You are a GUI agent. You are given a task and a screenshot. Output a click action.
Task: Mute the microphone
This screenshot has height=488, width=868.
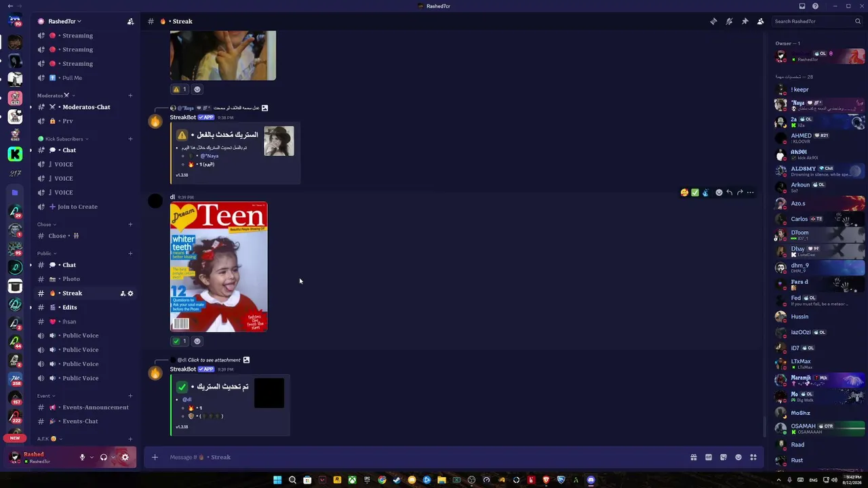(82, 457)
